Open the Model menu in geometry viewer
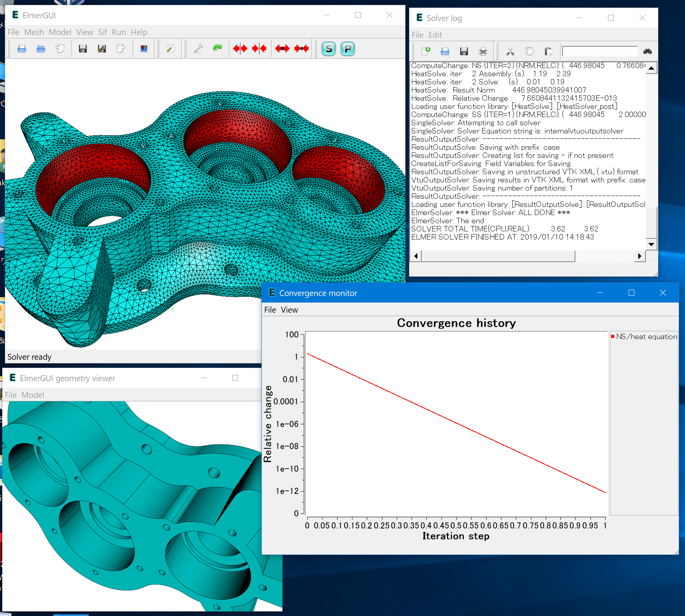The image size is (685, 616). tap(33, 395)
